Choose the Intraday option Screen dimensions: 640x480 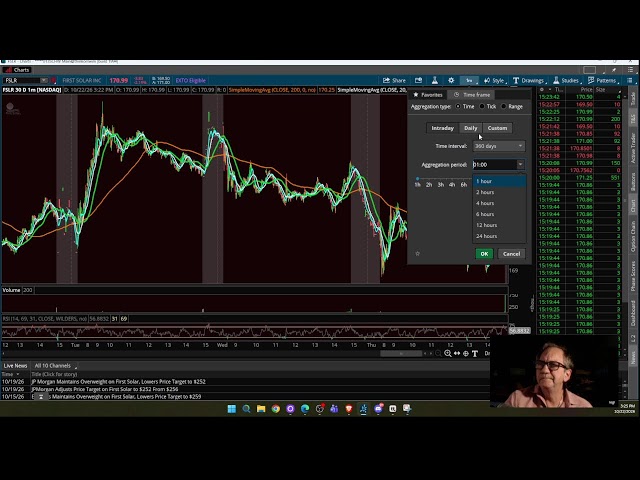point(442,128)
